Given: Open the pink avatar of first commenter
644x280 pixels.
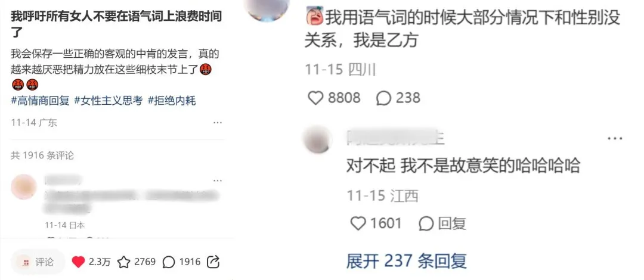Looking at the screenshot, I should 23,187.
